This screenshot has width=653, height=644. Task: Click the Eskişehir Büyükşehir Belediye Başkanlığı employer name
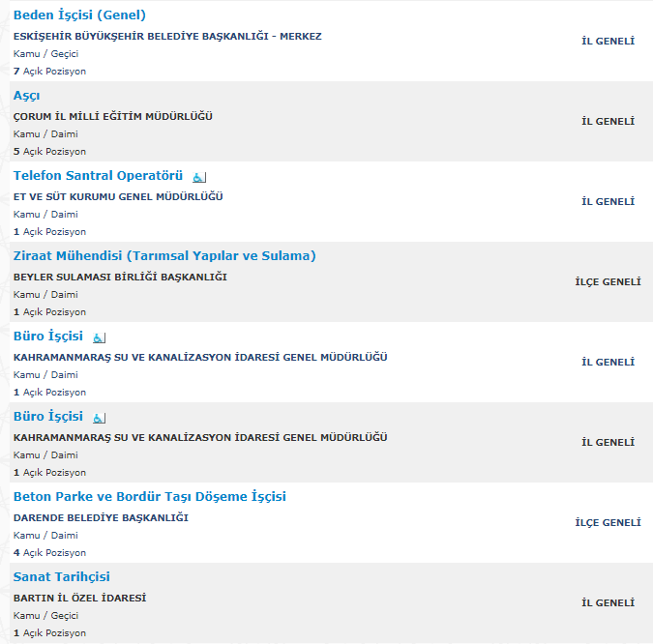pos(167,36)
